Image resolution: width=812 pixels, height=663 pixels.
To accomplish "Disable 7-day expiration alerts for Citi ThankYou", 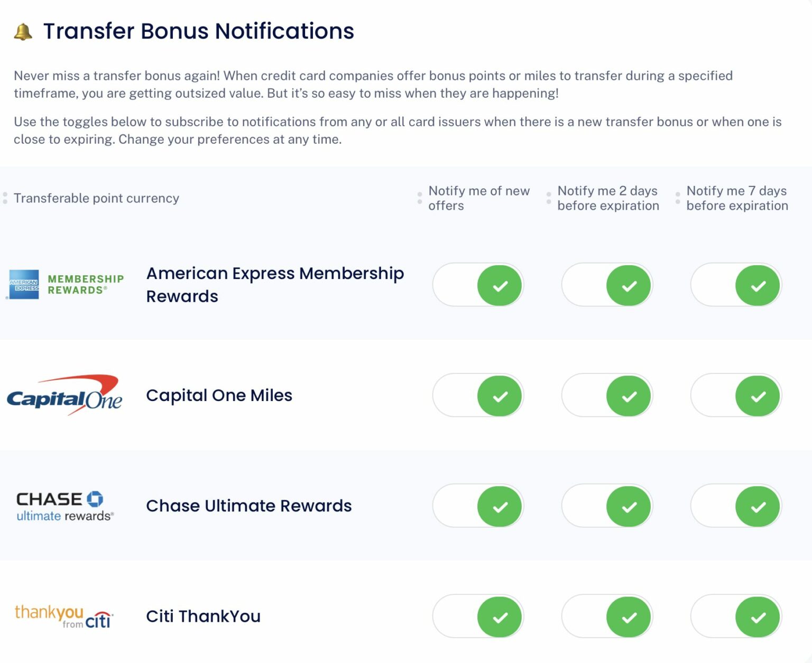I will pyautogui.click(x=736, y=616).
